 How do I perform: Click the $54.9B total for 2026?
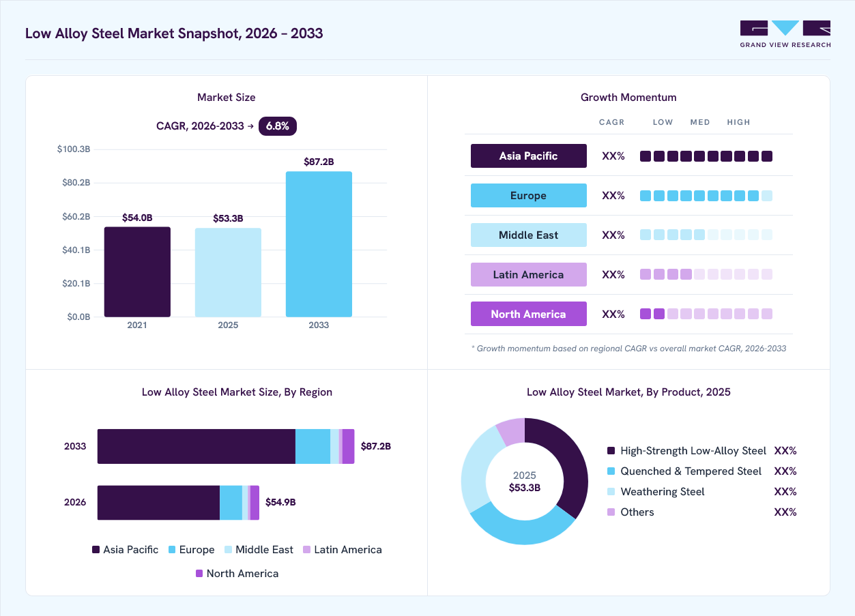pos(280,503)
